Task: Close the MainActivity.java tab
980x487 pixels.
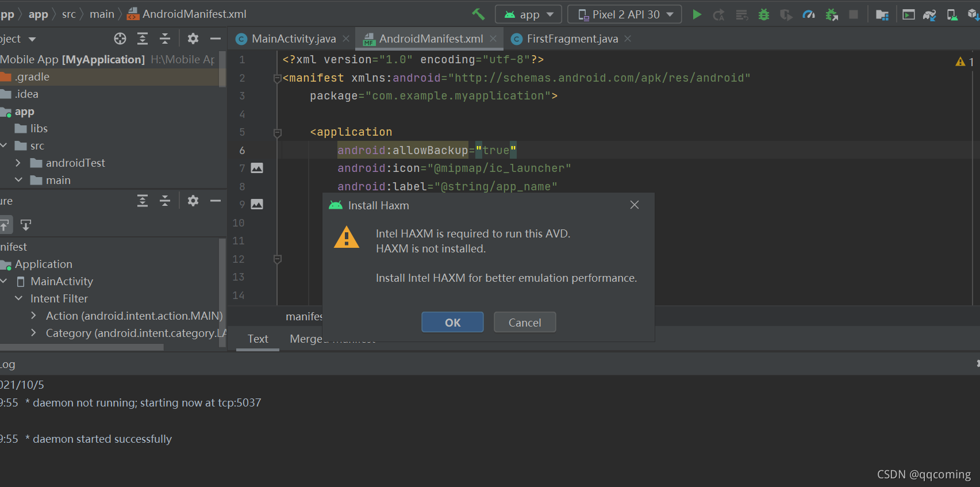Action: click(346, 39)
